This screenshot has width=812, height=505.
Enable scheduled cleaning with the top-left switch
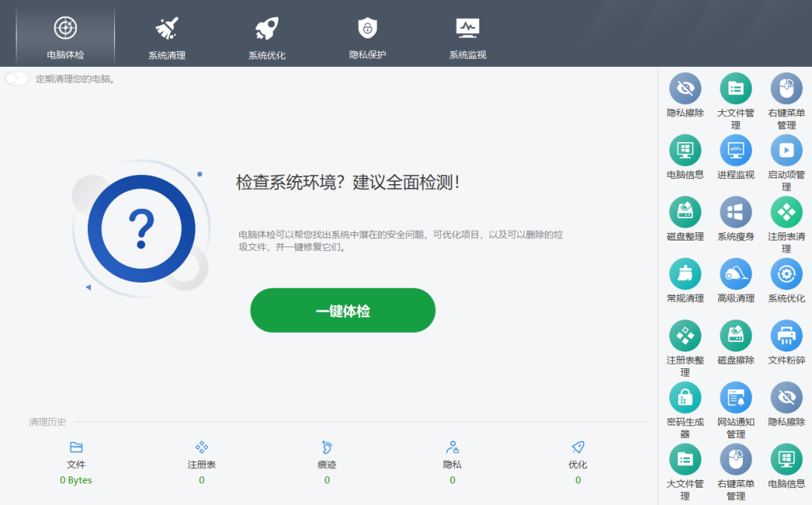click(x=16, y=78)
